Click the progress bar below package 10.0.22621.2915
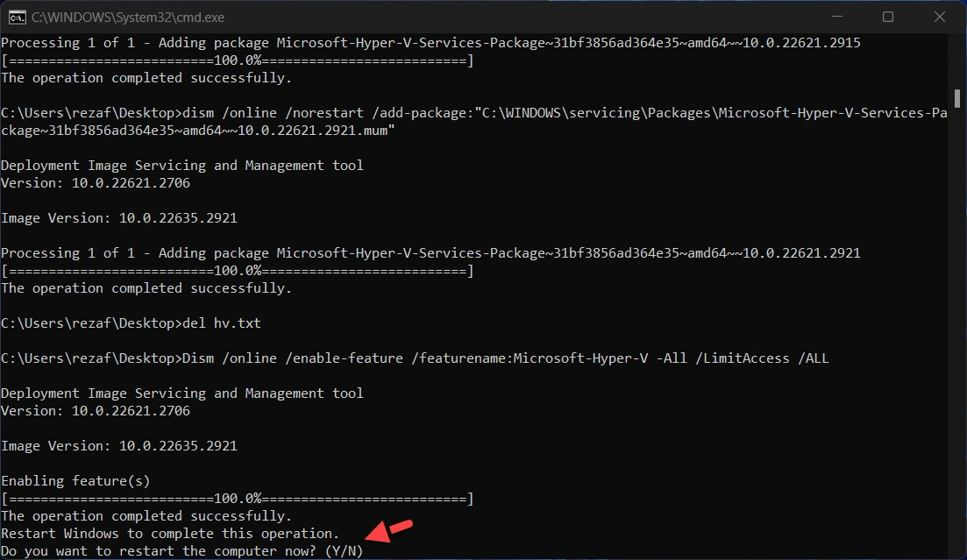Image resolution: width=967 pixels, height=560 pixels. [x=238, y=60]
